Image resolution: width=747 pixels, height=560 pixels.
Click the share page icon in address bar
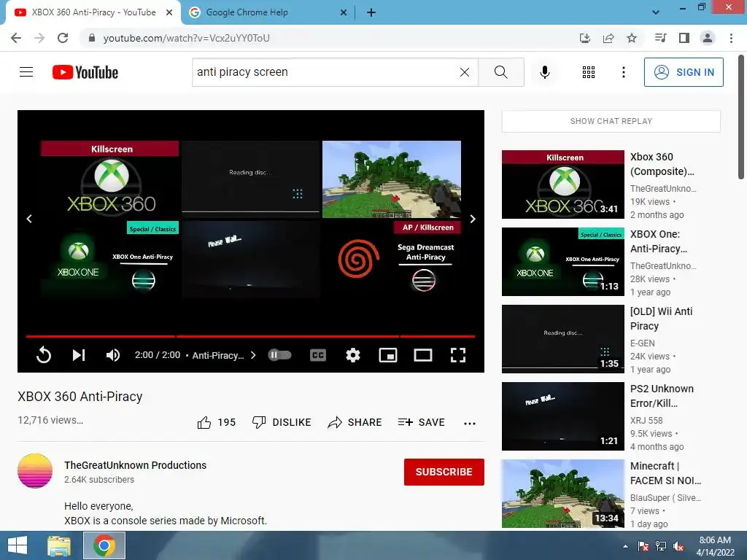click(608, 38)
